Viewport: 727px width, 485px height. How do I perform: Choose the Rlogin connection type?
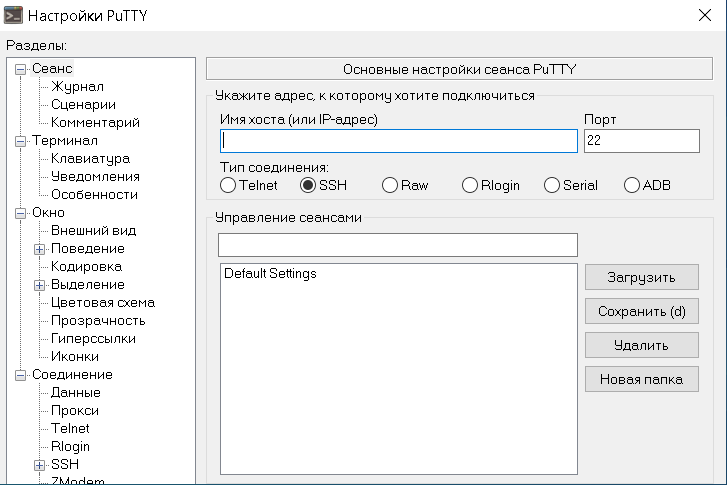tap(470, 185)
